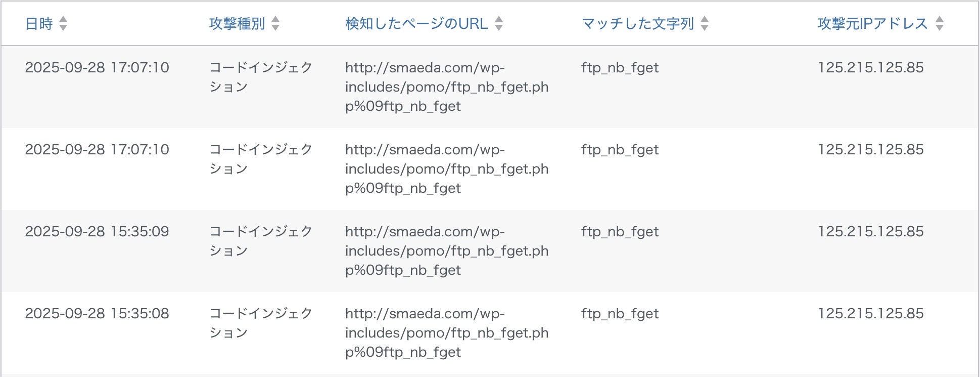This screenshot has width=980, height=377.
Task: Click the sort arrows beside 攻撃元IPアドレス
Action: [x=939, y=23]
